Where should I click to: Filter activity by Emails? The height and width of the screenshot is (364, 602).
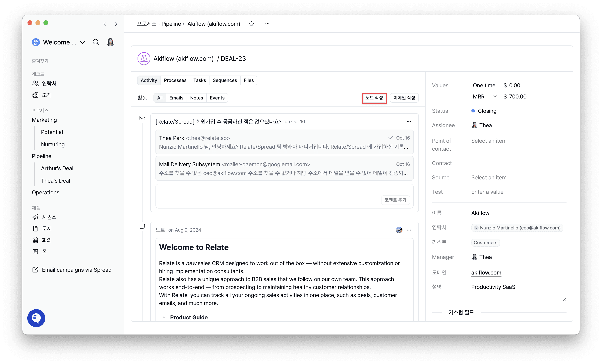coord(176,98)
